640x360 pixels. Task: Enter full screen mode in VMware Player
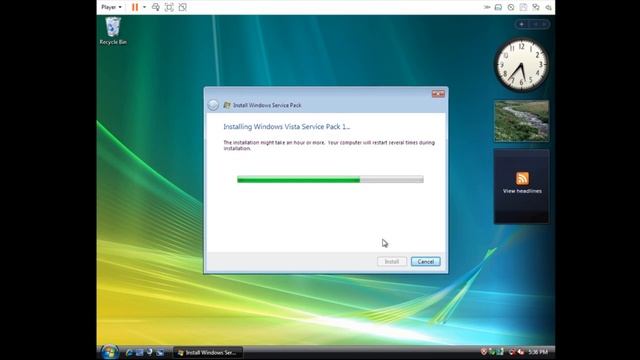(x=169, y=7)
